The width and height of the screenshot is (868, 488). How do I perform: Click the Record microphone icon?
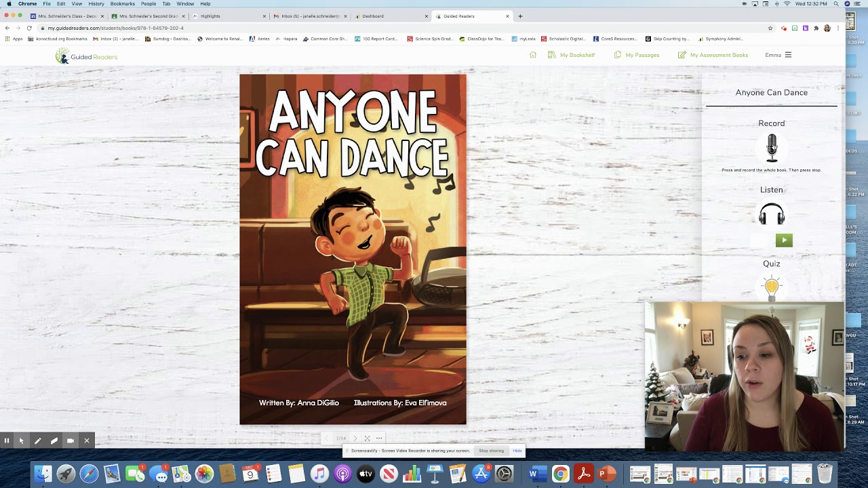point(772,148)
